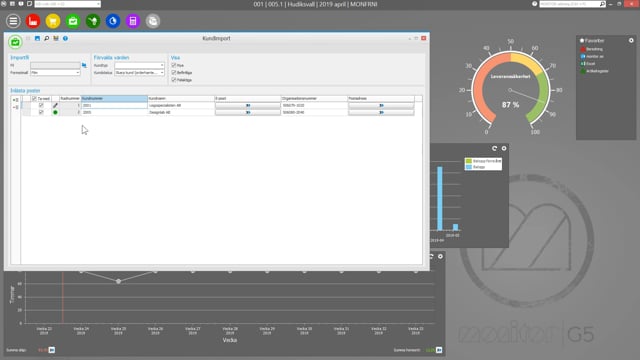Toggle the Nya checkbox under Visa
Image resolution: width=640 pixels, height=360 pixels.
click(x=173, y=65)
